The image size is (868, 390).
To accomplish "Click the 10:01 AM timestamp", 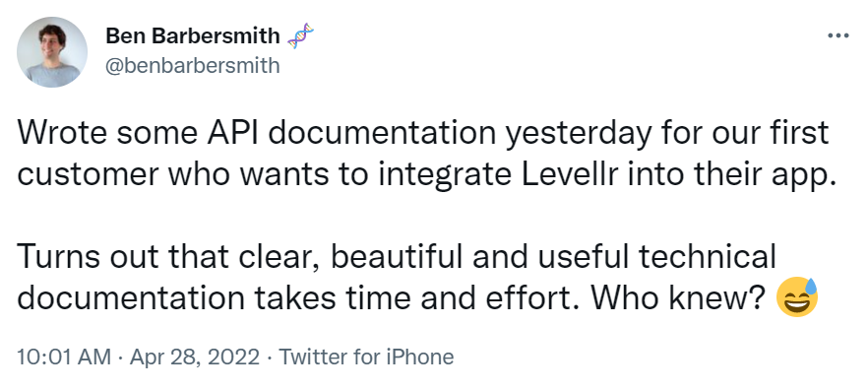I will tap(64, 357).
